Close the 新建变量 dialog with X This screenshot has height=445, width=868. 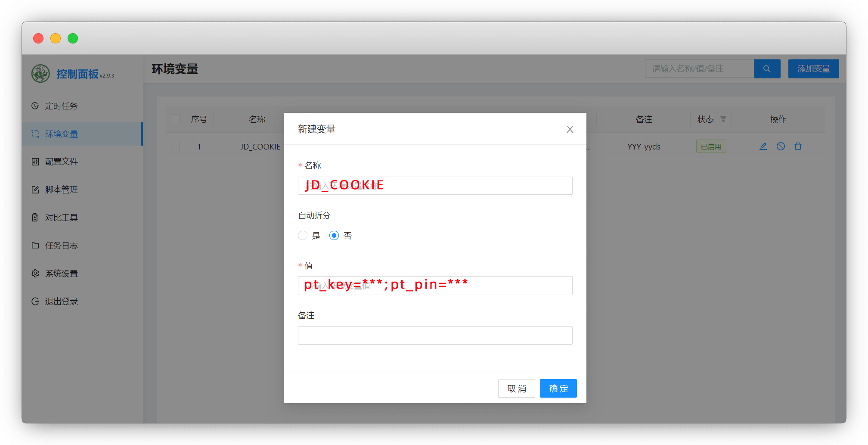[570, 129]
